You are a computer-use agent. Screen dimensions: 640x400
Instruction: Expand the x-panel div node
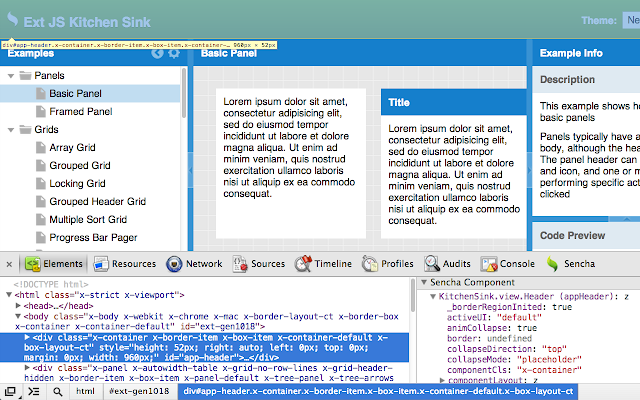[x=27, y=367]
